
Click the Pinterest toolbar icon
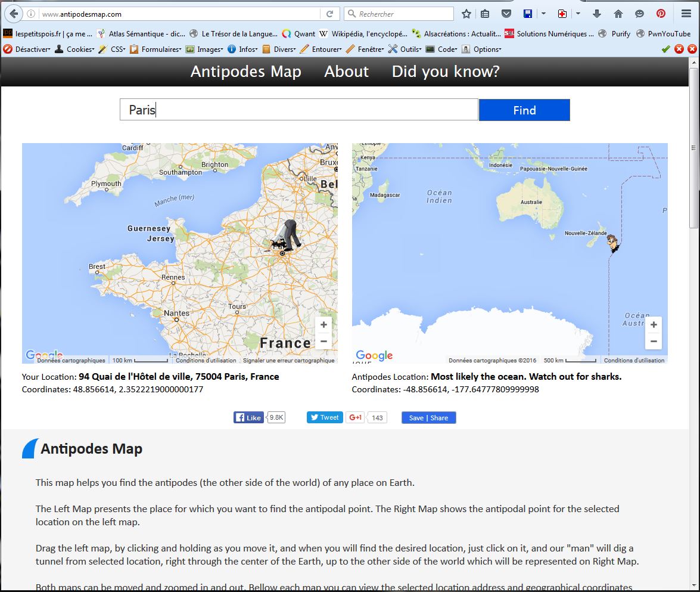(661, 14)
